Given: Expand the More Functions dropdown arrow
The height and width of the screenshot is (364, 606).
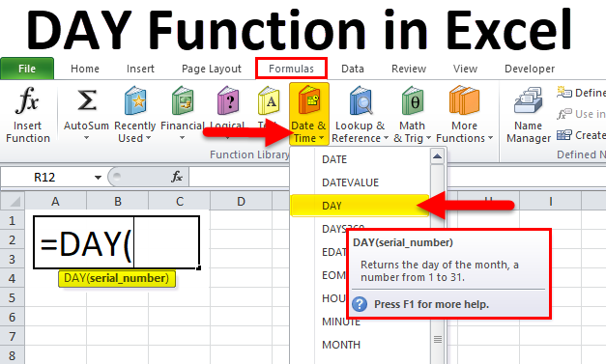Looking at the screenshot, I should tap(490, 138).
